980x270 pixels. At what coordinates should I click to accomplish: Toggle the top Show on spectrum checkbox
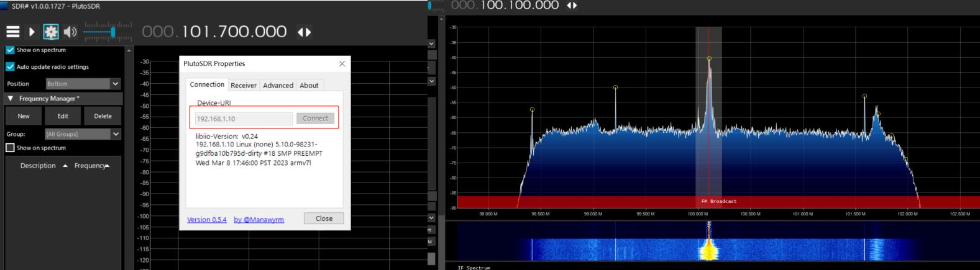(x=10, y=50)
